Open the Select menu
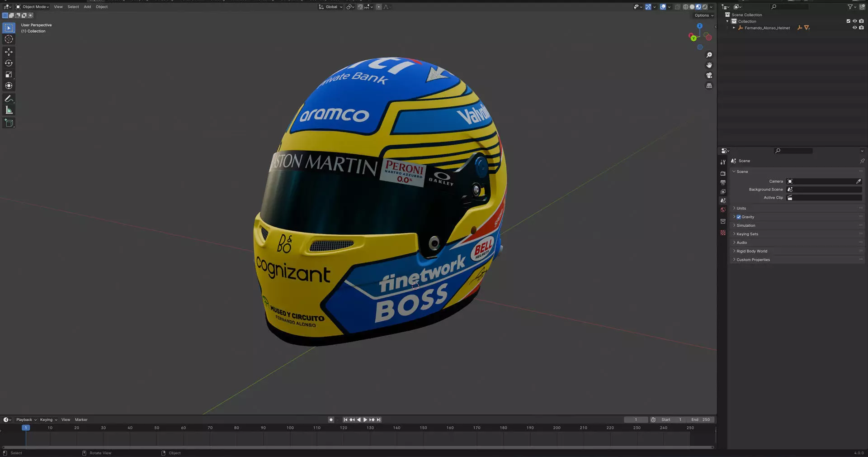The image size is (868, 457). pyautogui.click(x=73, y=7)
